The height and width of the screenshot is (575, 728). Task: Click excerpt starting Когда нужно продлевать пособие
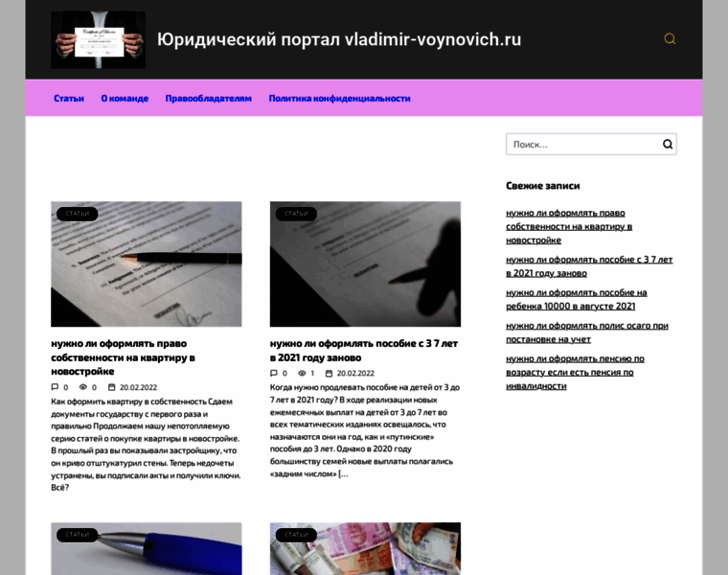pyautogui.click(x=365, y=430)
